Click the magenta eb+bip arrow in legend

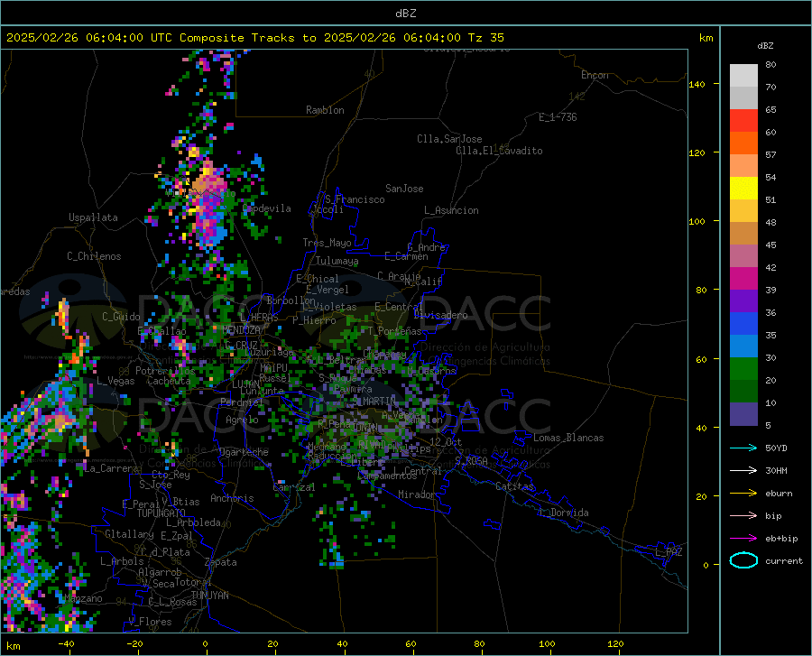click(x=743, y=539)
